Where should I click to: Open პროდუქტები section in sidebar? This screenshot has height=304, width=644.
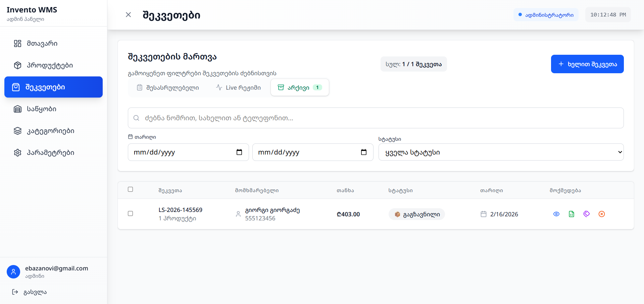pos(53,65)
